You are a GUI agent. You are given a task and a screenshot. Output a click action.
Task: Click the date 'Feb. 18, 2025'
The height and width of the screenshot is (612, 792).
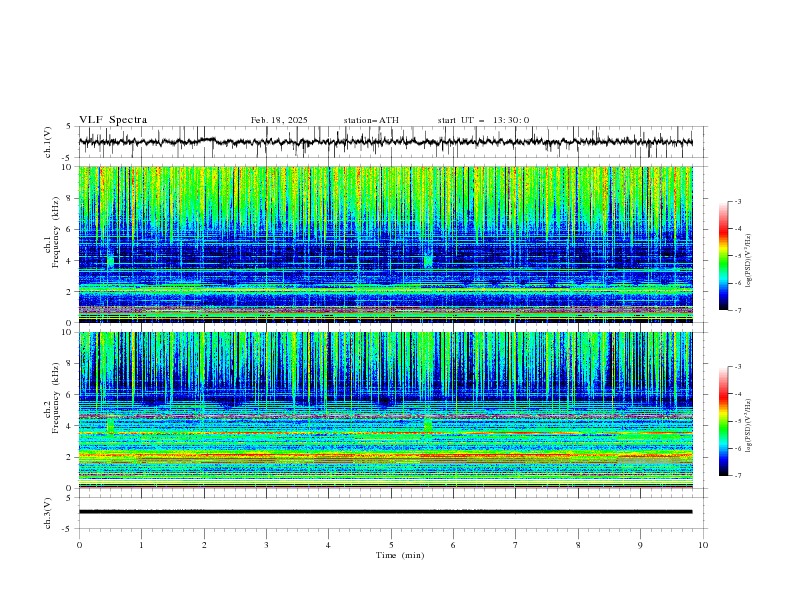click(279, 120)
